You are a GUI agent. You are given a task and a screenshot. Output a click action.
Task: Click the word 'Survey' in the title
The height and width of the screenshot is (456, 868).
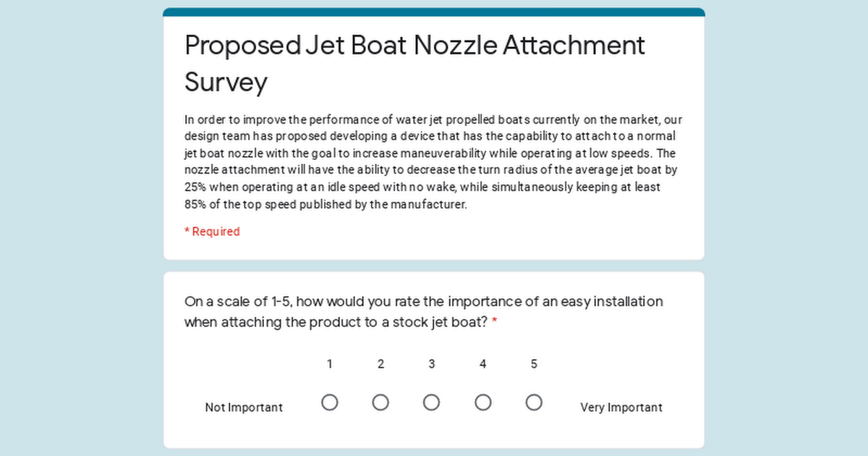pyautogui.click(x=226, y=83)
